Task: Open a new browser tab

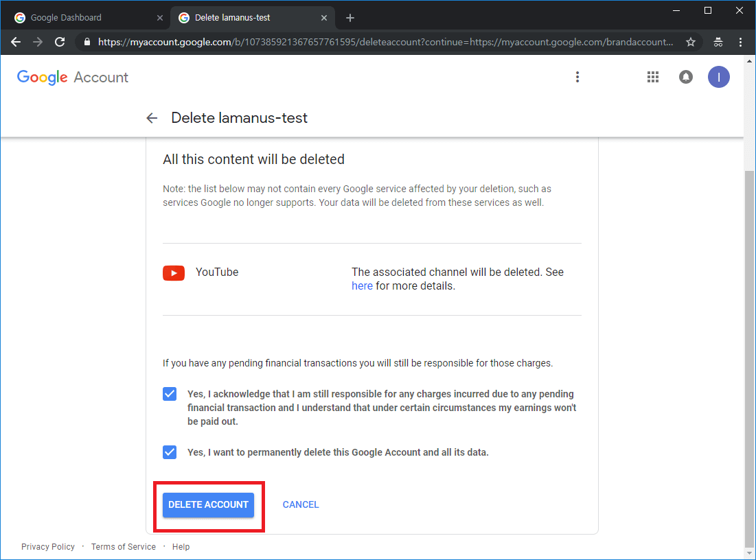Action: pyautogui.click(x=350, y=18)
